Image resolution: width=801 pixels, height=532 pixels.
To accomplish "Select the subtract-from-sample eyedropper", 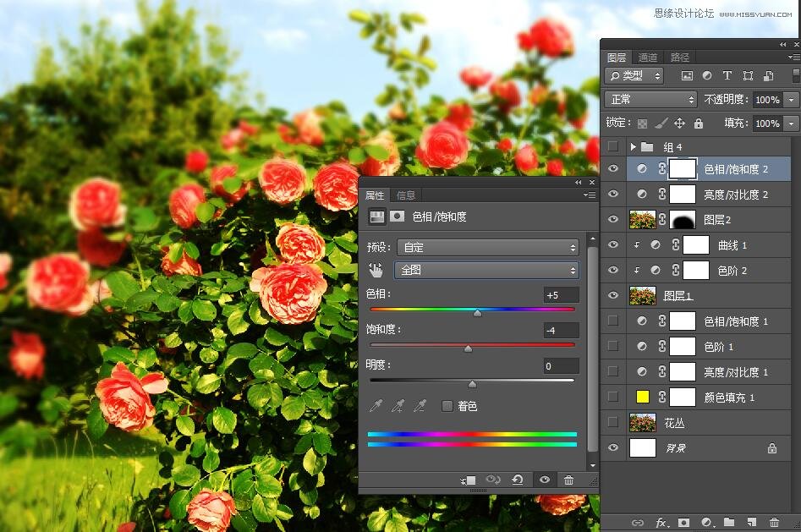I will 420,406.
